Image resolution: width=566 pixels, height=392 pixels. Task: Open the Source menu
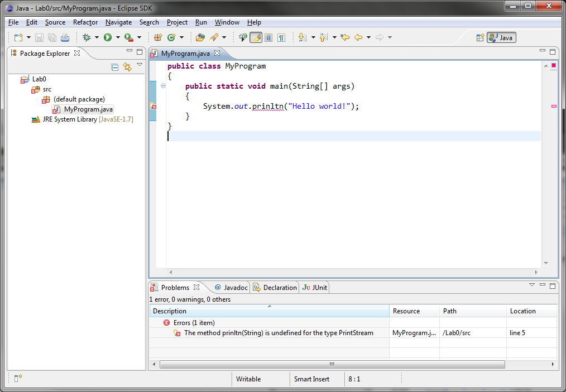pyautogui.click(x=55, y=22)
